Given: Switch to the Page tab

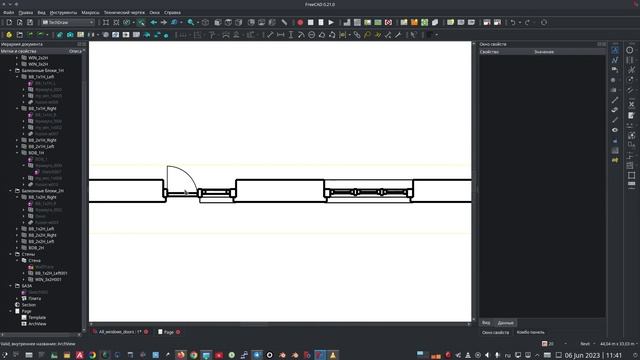Looking at the screenshot, I should point(169,332).
